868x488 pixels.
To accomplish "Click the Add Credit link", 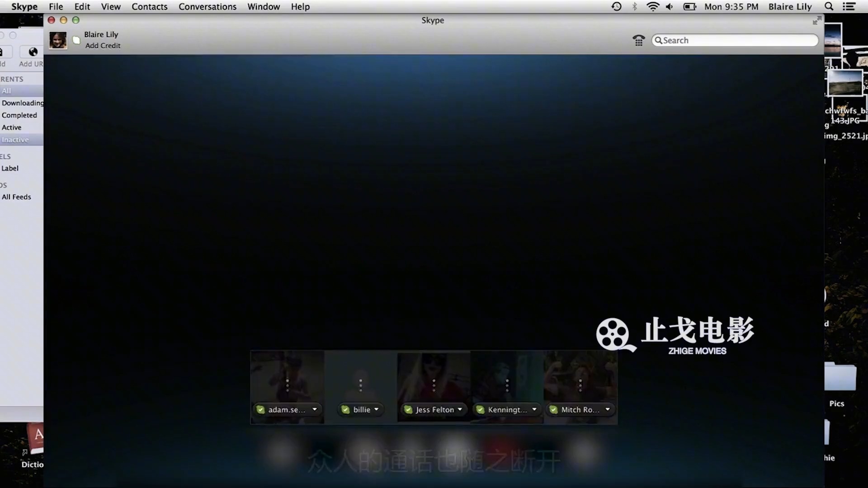I will coord(103,46).
